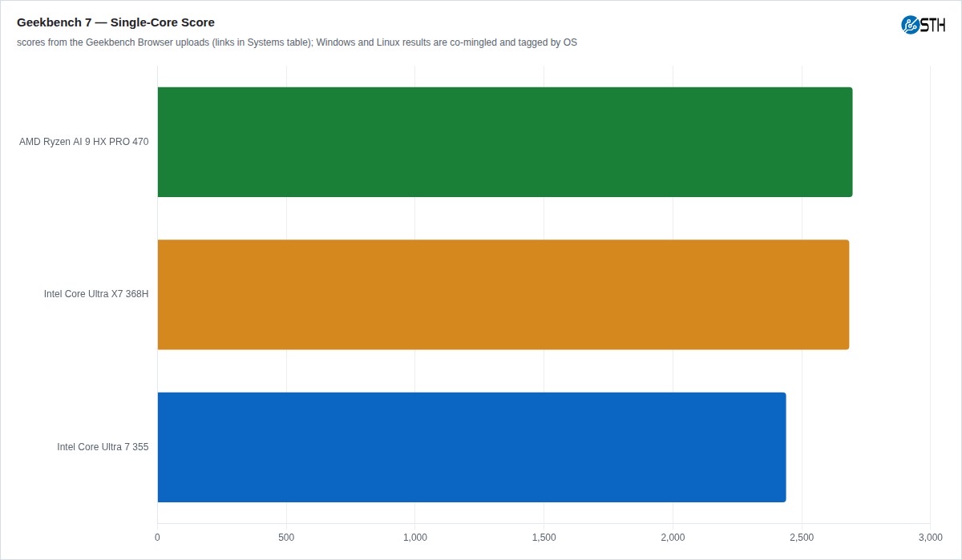The width and height of the screenshot is (962, 560).
Task: Click the chart subtitle about Geekbench Browser uploads
Action: tap(297, 42)
